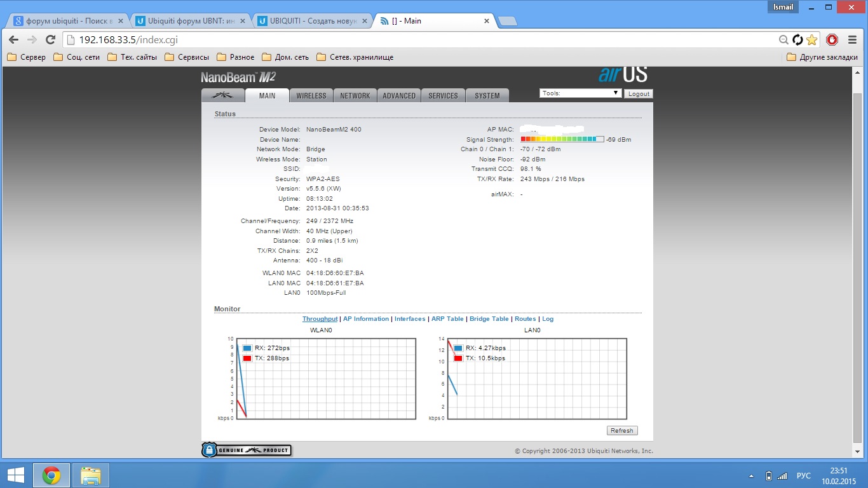
Task: Open the 'Другие закладки' folder
Action: 822,57
